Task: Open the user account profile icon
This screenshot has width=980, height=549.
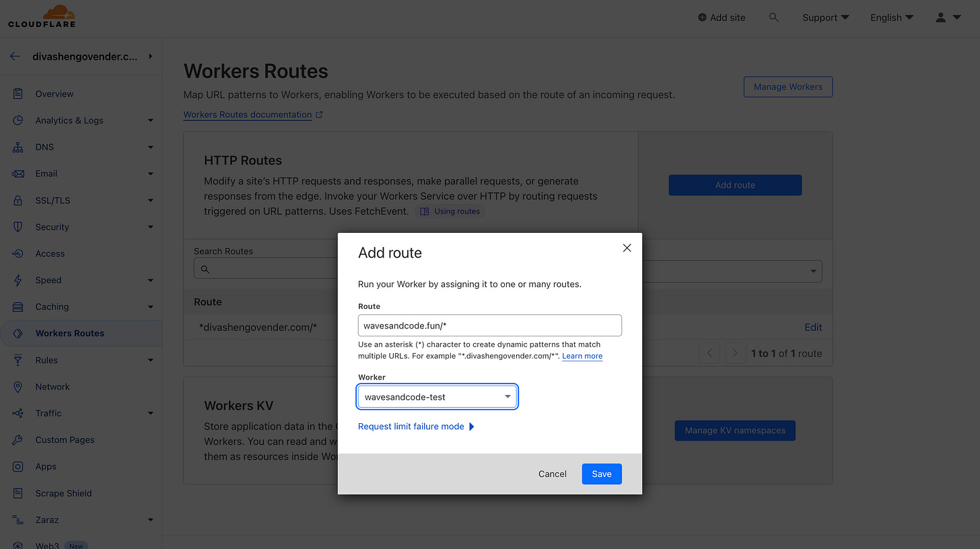Action: pos(941,17)
